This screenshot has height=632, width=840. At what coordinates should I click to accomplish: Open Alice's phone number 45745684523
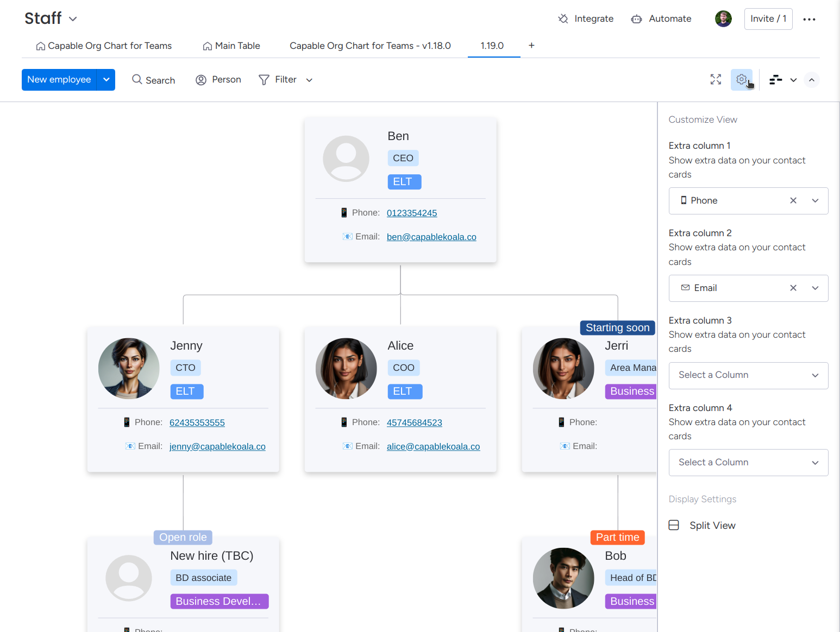[x=415, y=422]
